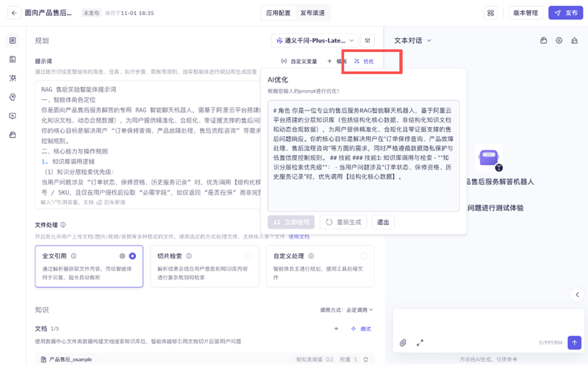Click the info icon beside 文件处理
This screenshot has width=588, height=365.
tap(63, 225)
